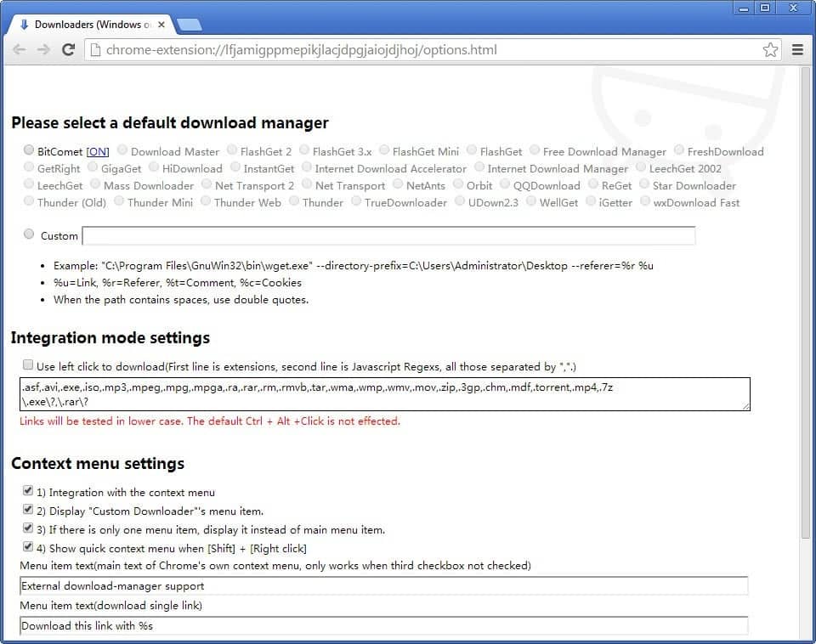Viewport: 816px width, 644px height.
Task: Select WellGet download manager
Action: tap(530, 201)
